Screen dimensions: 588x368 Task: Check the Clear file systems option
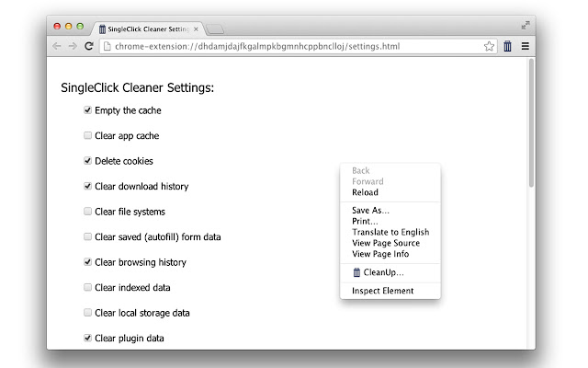tap(87, 212)
